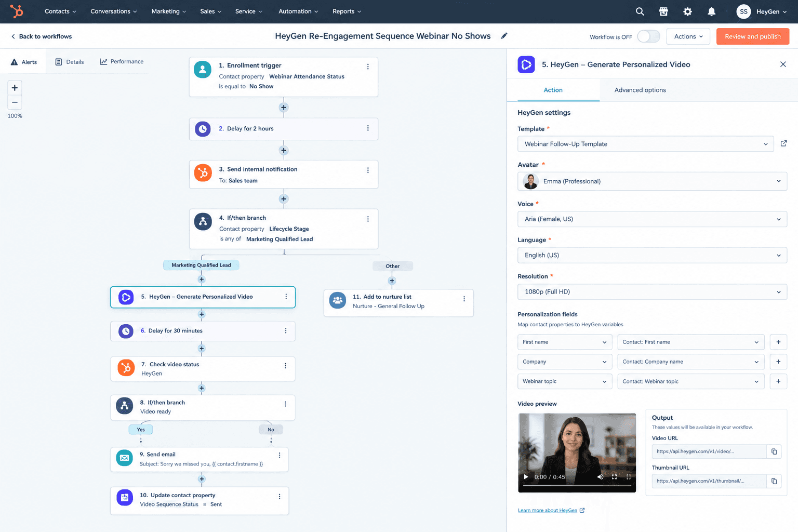
Task: Open the settings gear icon
Action: tap(688, 11)
